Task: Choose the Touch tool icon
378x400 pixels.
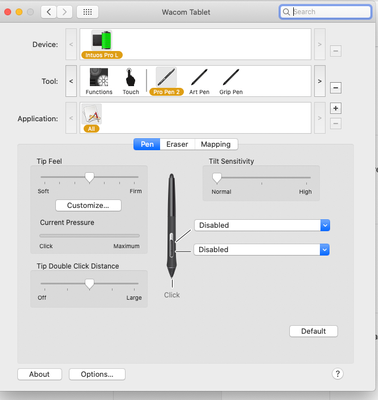Action: [x=130, y=78]
